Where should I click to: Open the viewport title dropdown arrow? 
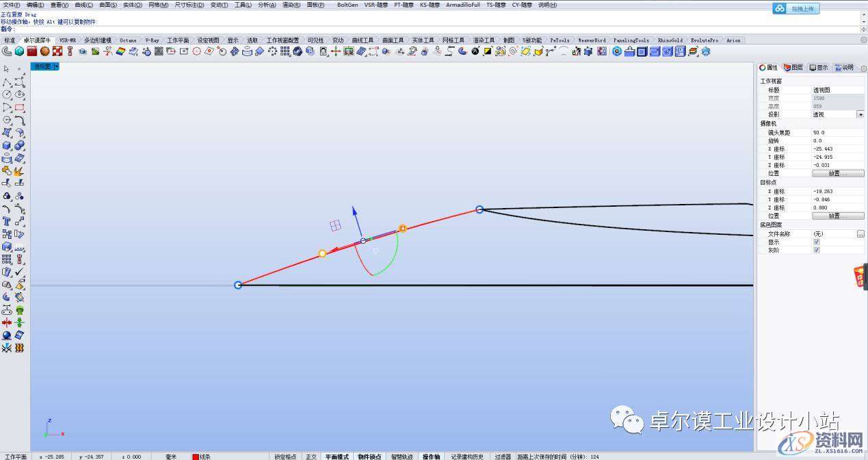56,67
